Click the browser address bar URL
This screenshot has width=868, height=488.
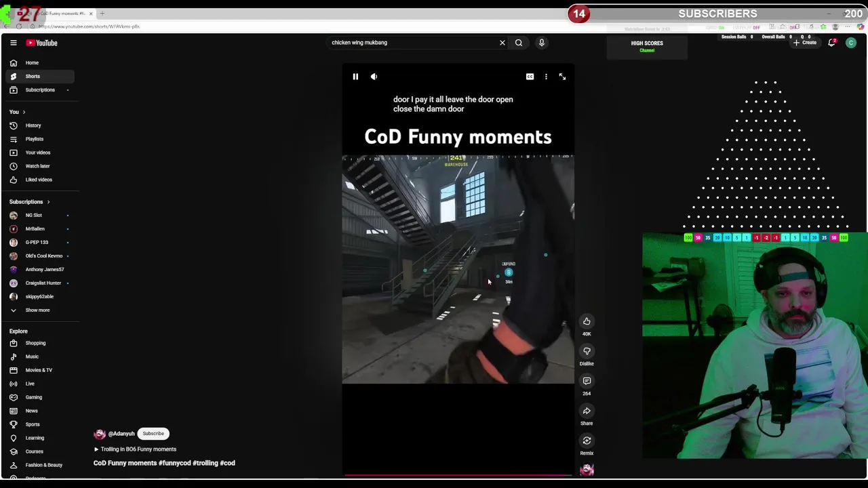point(89,26)
